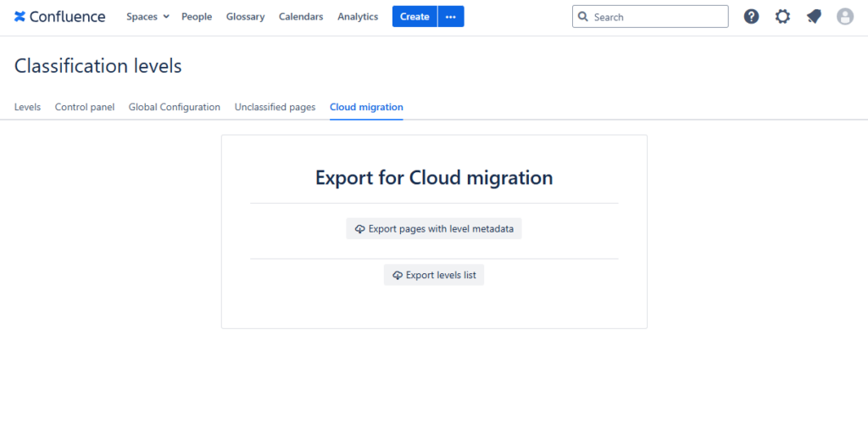The image size is (868, 425).
Task: Select the Unclassified pages tab
Action: coord(275,108)
